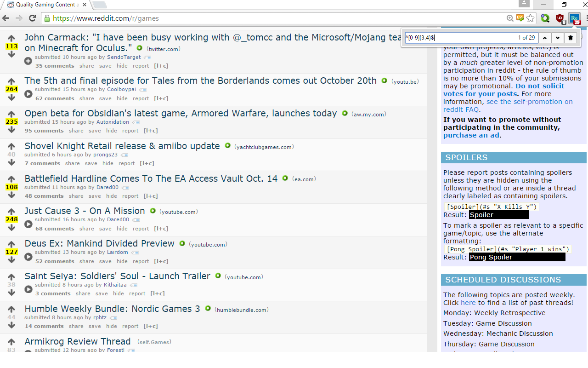Click the 'purchase an ad' link
Image resolution: width=588 pixels, height=368 pixels.
point(471,135)
